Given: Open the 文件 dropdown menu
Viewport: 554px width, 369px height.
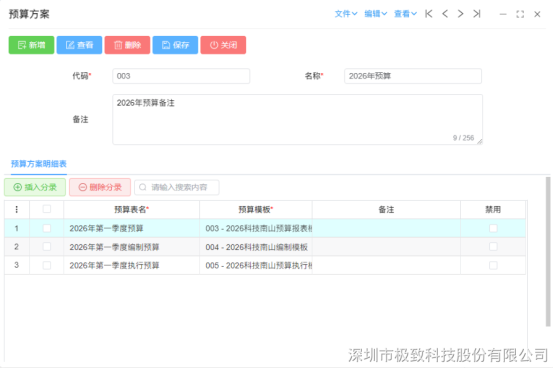Looking at the screenshot, I should coord(346,14).
